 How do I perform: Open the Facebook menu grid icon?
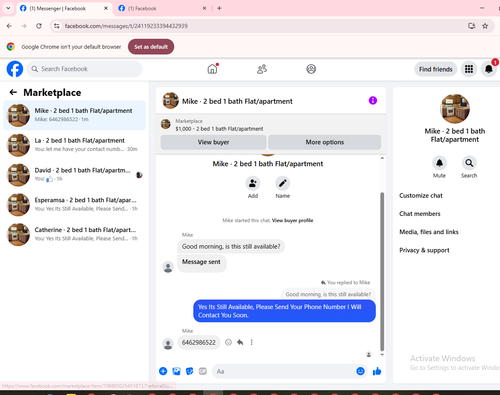[469, 69]
